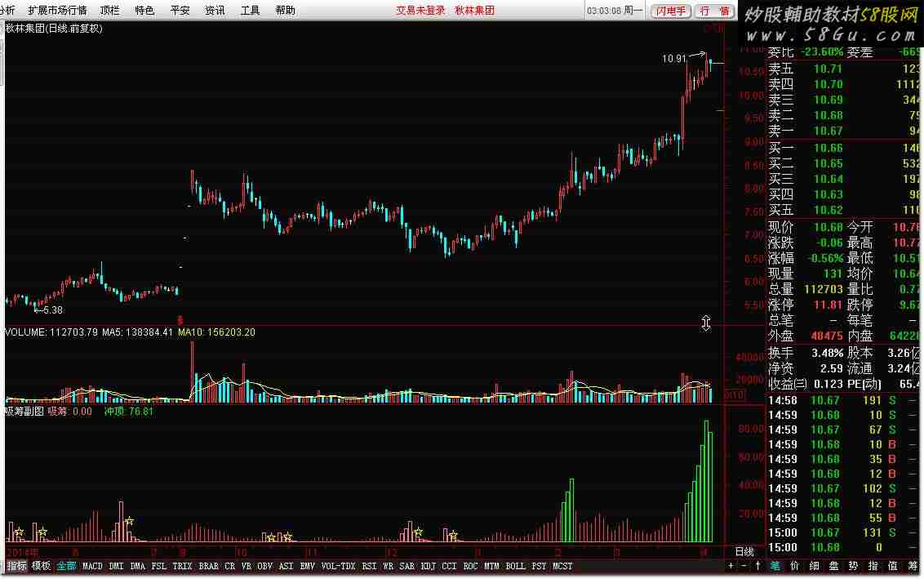The width and height of the screenshot is (924, 579).
Task: Select the 势 side panel tab
Action: 853,566
